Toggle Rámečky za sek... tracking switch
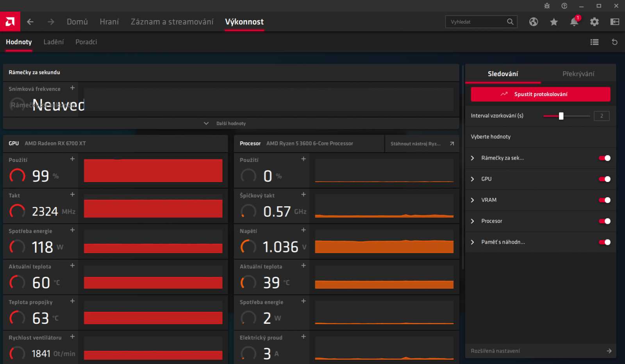Screen dimensions: 625x364 [x=605, y=158]
